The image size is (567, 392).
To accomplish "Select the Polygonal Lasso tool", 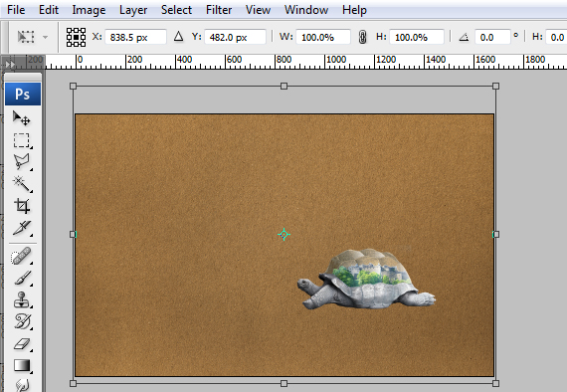I will coord(22,162).
